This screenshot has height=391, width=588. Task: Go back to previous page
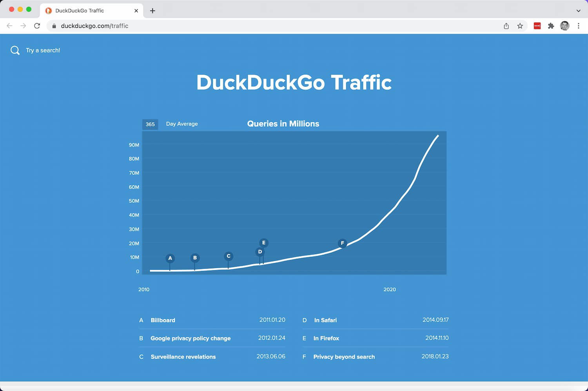[x=9, y=26]
